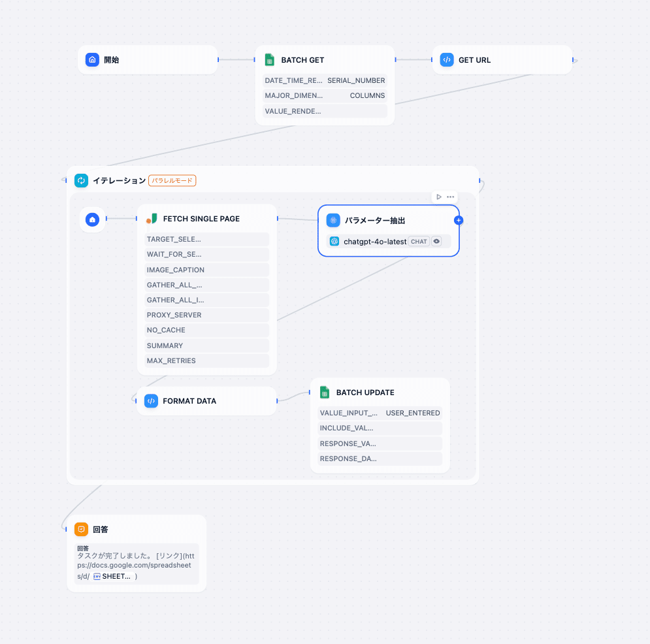Select the 開始 start node home icon

click(92, 59)
